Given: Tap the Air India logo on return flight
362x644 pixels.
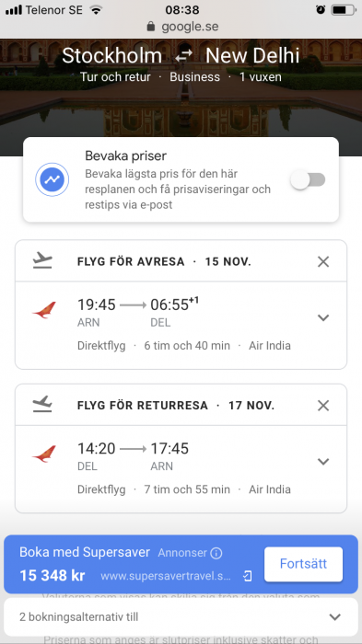Looking at the screenshot, I should tap(44, 454).
